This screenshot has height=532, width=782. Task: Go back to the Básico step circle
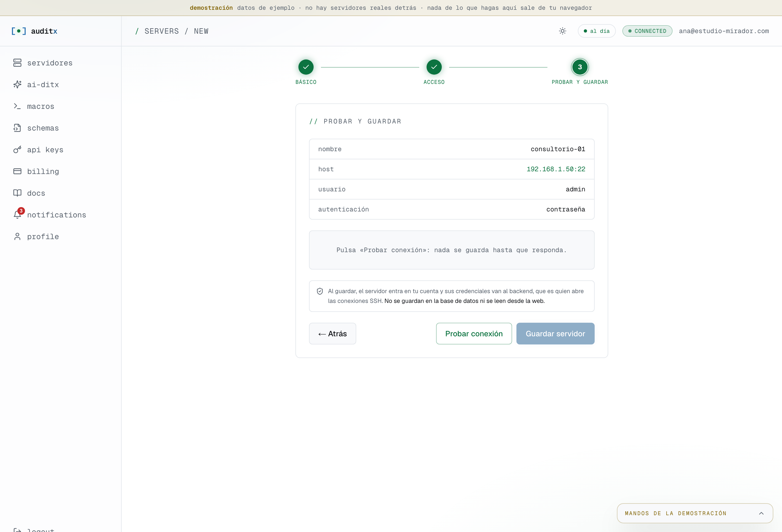click(x=306, y=67)
